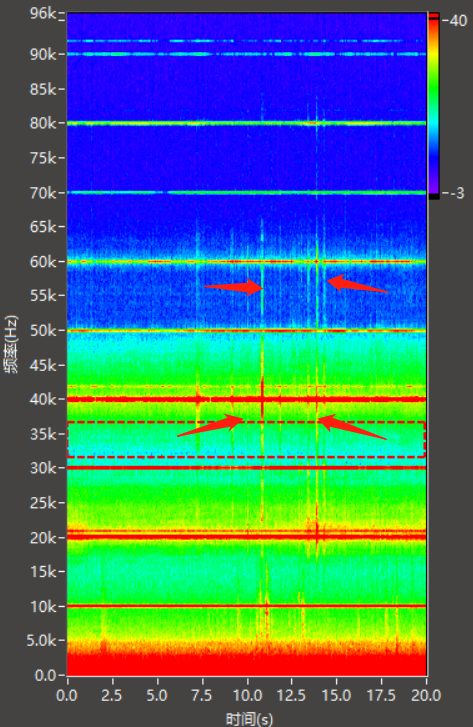Click the upper-right red arrow near 55k
Screen dimensions: 473x727
coord(358,284)
